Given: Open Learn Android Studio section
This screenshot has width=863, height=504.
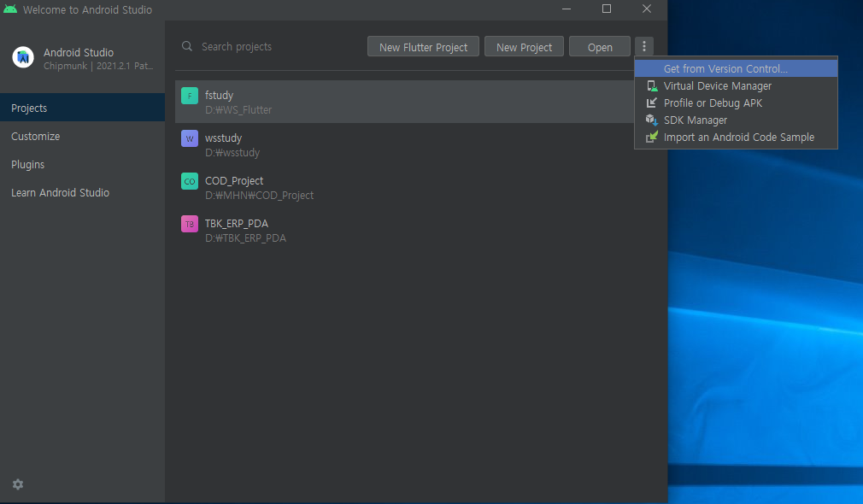Looking at the screenshot, I should [x=83, y=192].
